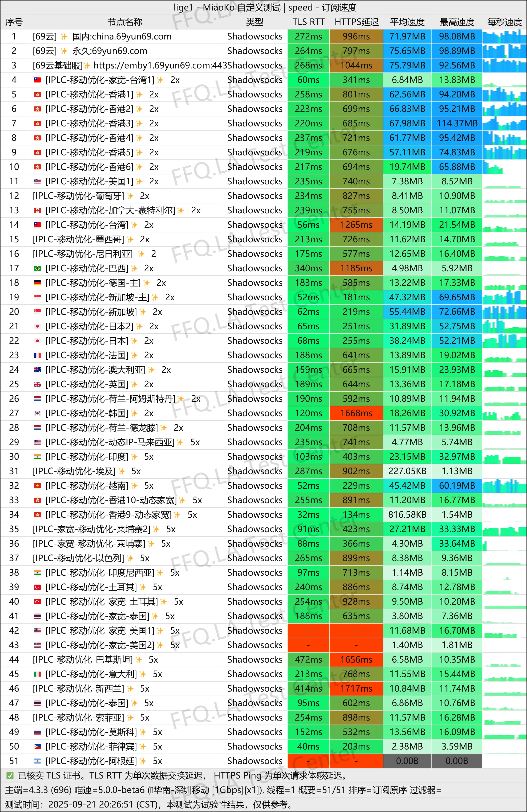Click the India flag beside 印度 node
Viewport: 527px width, 812px height.
point(37,456)
